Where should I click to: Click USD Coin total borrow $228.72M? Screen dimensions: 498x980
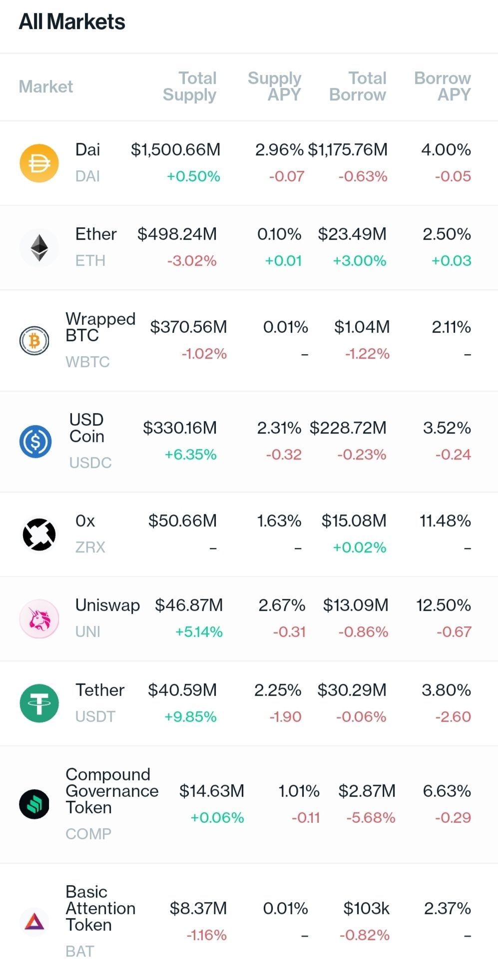pos(348,428)
